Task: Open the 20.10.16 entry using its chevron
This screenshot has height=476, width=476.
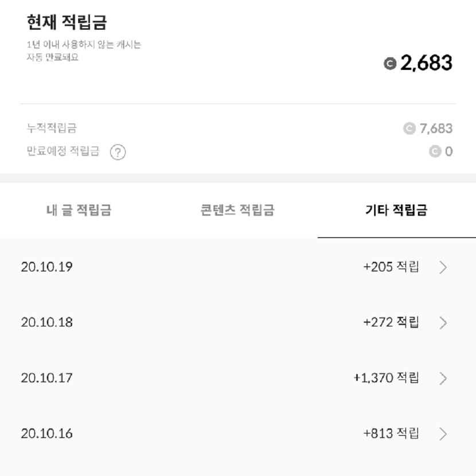Action: (x=443, y=434)
